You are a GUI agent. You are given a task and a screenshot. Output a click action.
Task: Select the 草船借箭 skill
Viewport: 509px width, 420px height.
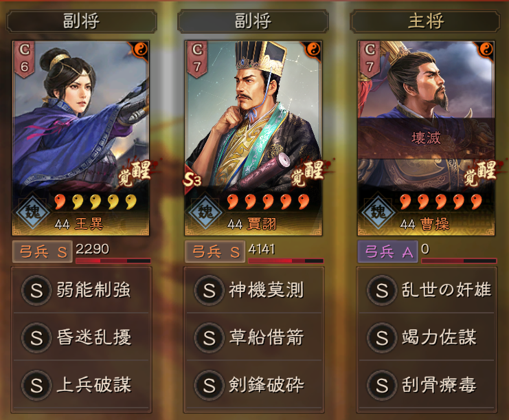click(x=254, y=338)
